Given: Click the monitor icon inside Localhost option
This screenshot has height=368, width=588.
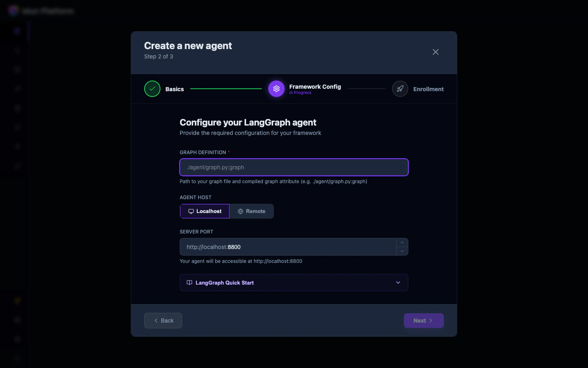Looking at the screenshot, I should [191, 211].
